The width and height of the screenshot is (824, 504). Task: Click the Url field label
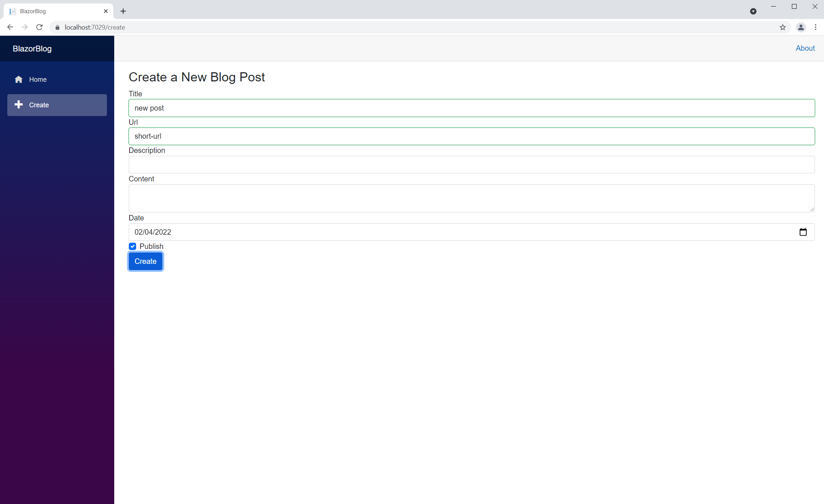(x=133, y=122)
